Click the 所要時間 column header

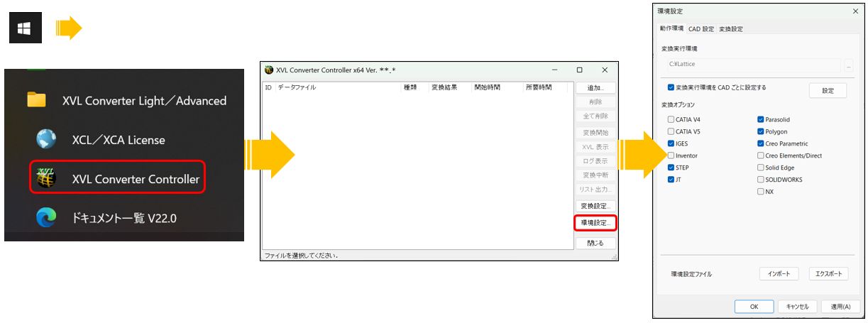[546, 87]
